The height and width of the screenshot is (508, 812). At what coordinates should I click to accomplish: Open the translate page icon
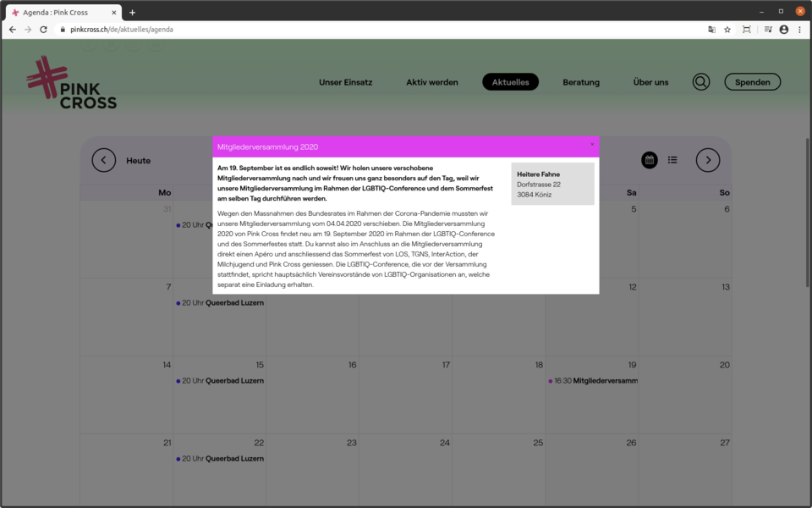[711, 30]
